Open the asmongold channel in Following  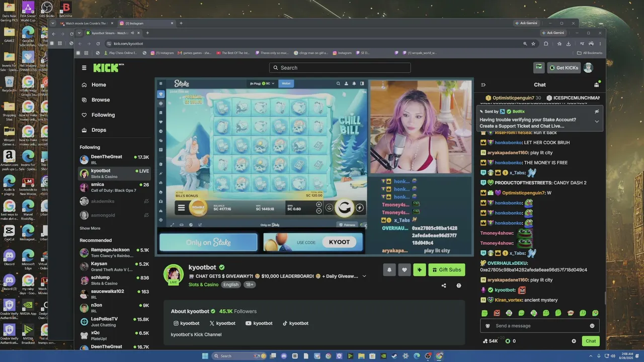(x=114, y=215)
